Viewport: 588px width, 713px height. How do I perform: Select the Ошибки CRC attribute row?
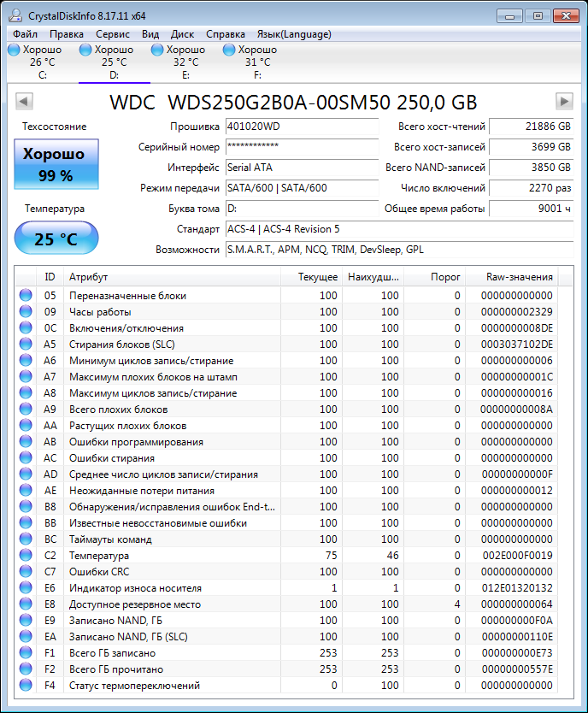(171, 572)
